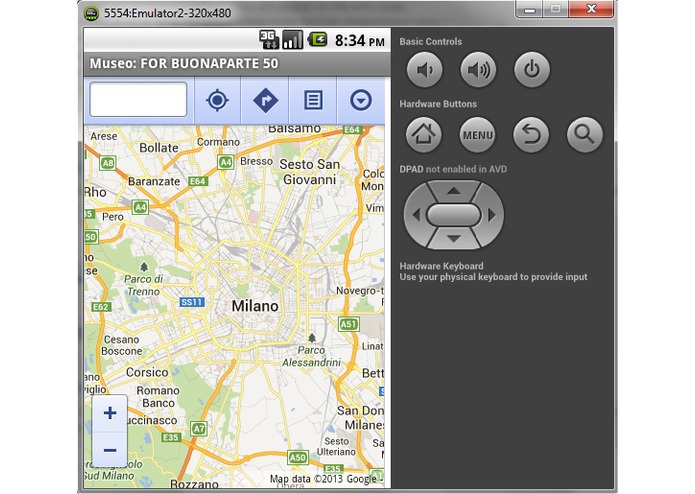The image size is (695, 494).
Task: Click the emulator Power button
Action: point(532,70)
